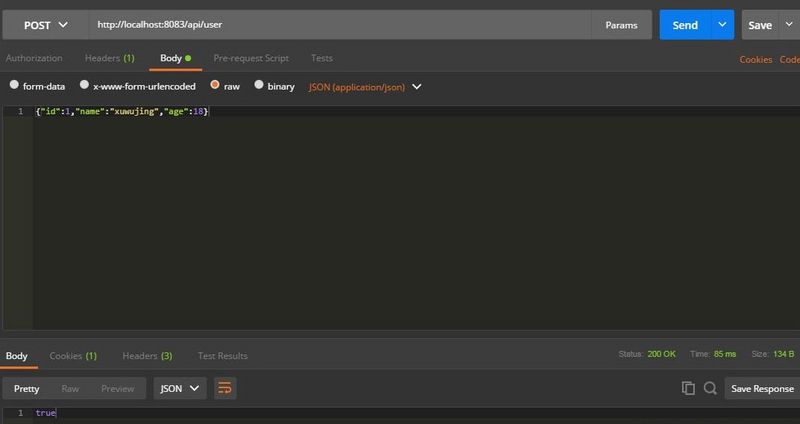Expand the Send options arrow
Viewport: 800px width, 424px height.
point(722,24)
